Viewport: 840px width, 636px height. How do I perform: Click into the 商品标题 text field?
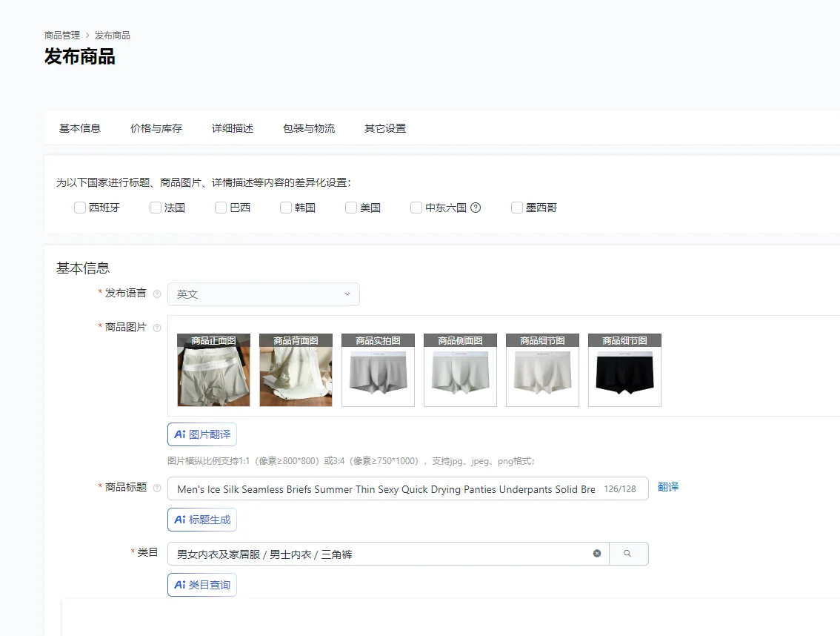point(407,488)
